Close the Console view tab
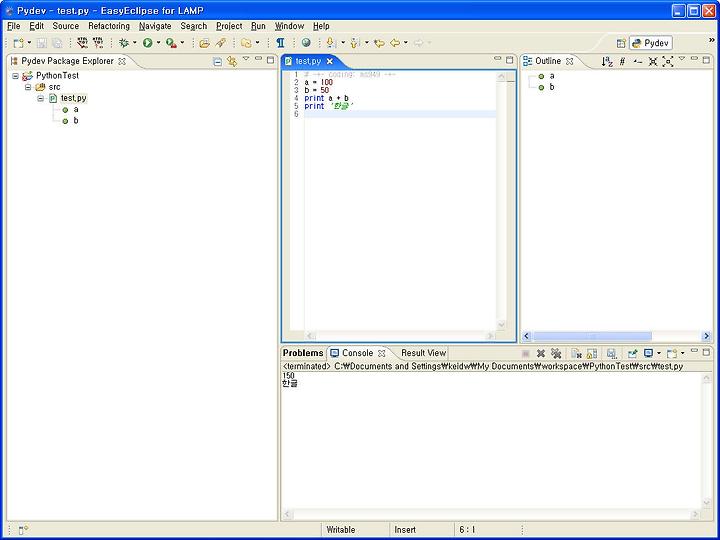 (382, 353)
